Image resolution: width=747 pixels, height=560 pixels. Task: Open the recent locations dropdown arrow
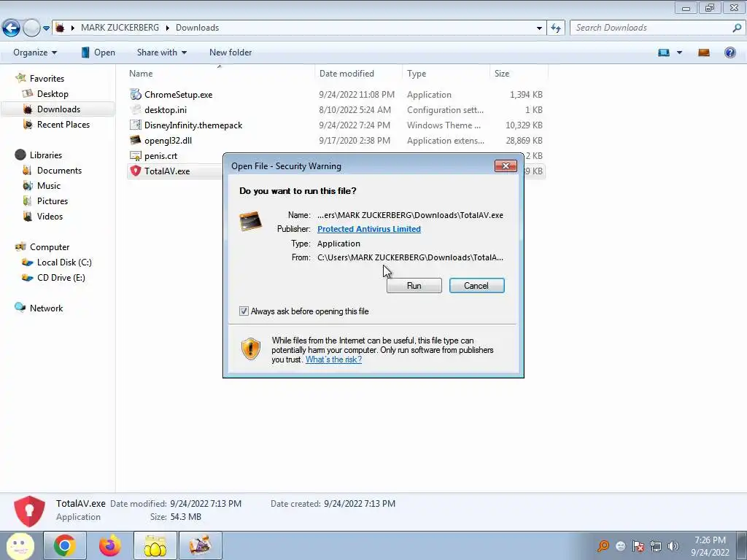point(46,28)
